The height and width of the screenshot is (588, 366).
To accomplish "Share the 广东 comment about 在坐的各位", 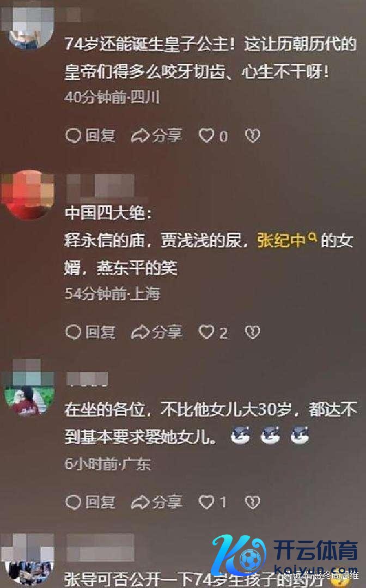I will pos(157,502).
